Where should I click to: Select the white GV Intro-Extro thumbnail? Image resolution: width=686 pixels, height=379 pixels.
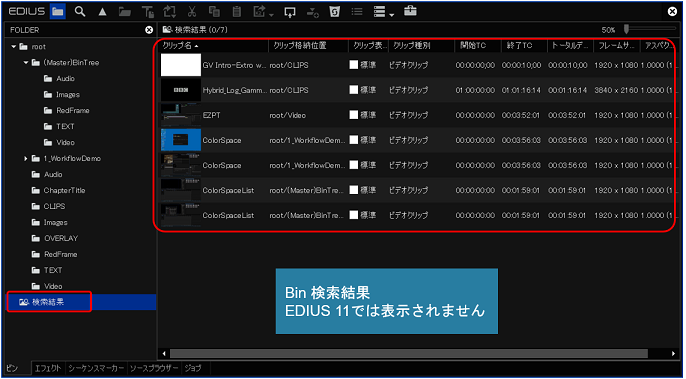pos(181,65)
